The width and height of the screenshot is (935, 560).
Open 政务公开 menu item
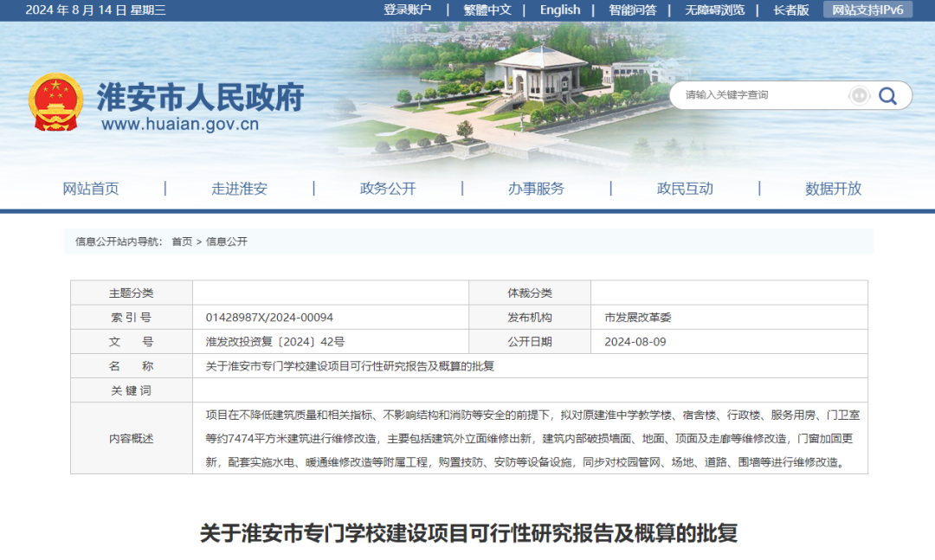[388, 189]
